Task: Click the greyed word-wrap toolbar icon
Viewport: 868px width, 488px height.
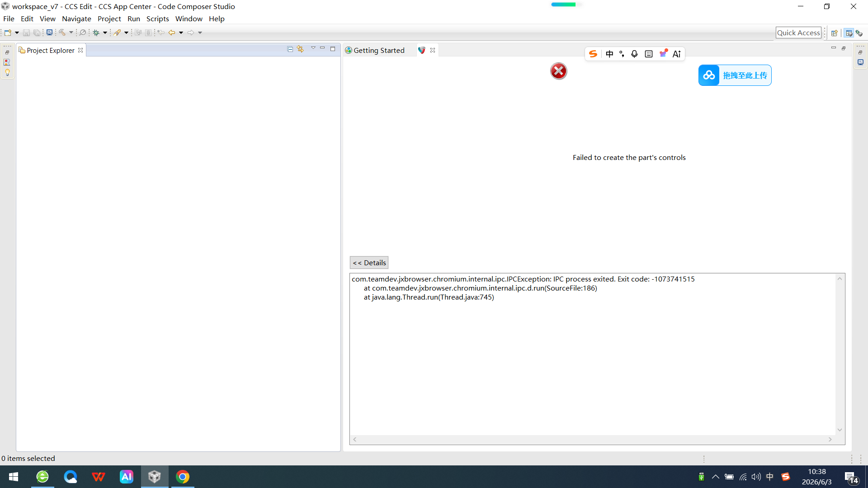Action: (x=138, y=33)
